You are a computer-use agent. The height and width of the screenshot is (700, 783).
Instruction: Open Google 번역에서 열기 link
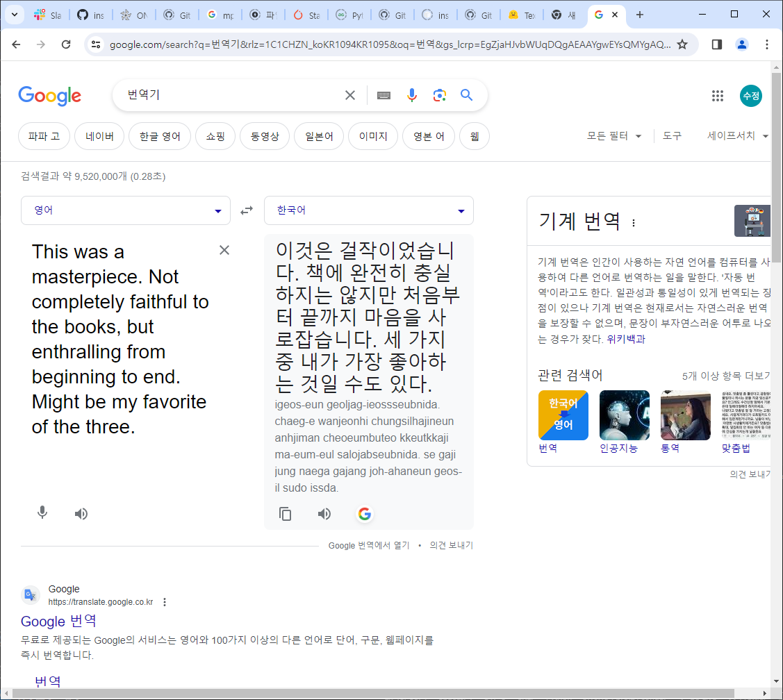click(x=369, y=545)
